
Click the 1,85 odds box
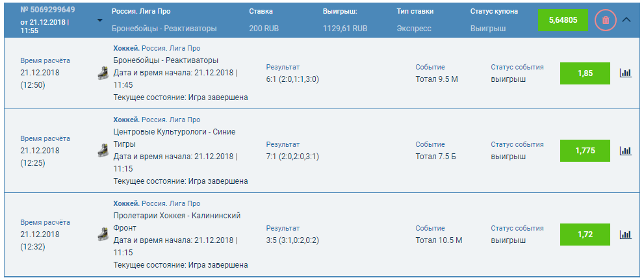585,73
